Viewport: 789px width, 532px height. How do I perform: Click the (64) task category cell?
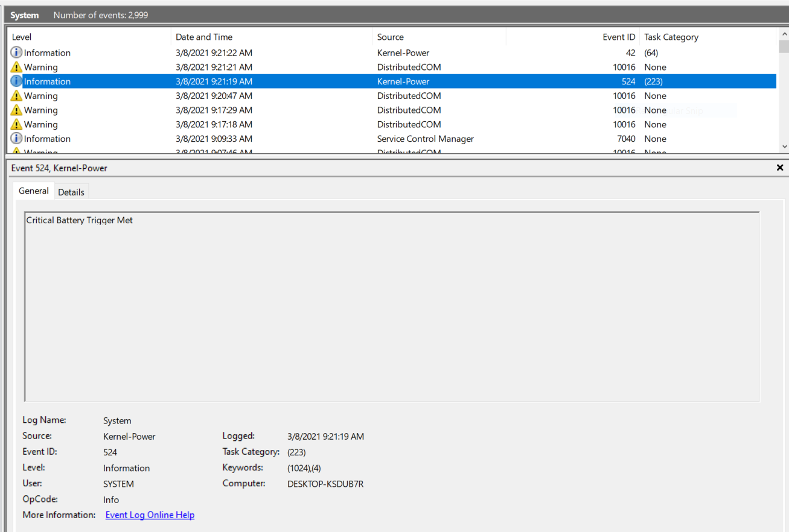(x=651, y=52)
